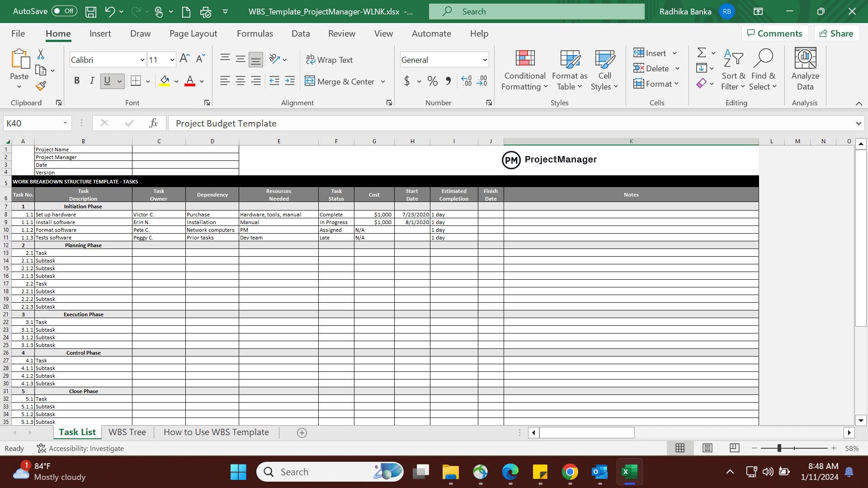This screenshot has width=868, height=488.
Task: Expand the Fill Color dropdown arrow
Action: [x=176, y=82]
